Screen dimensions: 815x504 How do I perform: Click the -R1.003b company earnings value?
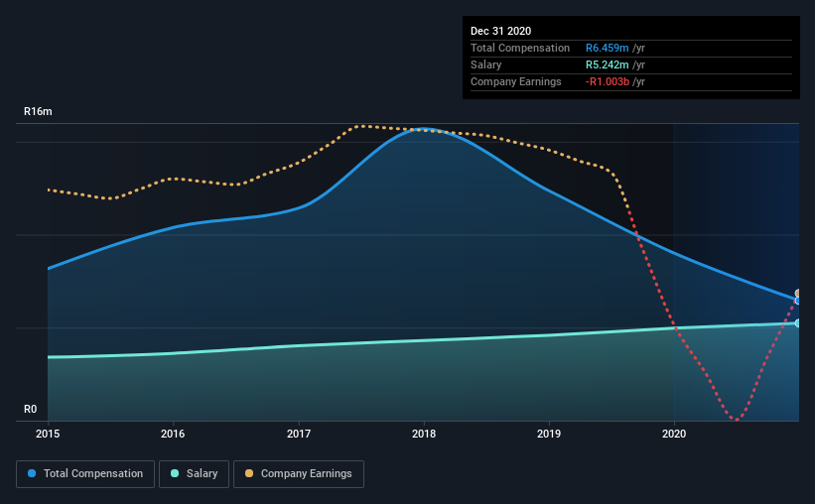[608, 81]
